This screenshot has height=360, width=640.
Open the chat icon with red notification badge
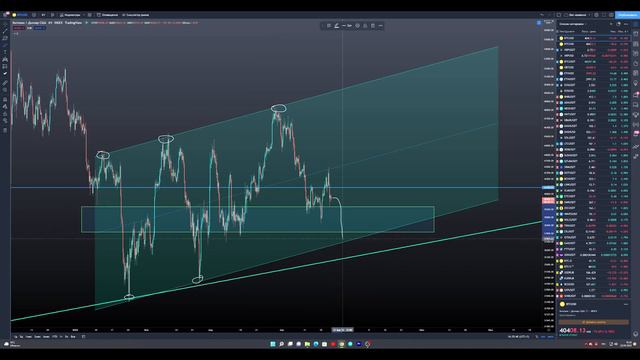pos(636,95)
